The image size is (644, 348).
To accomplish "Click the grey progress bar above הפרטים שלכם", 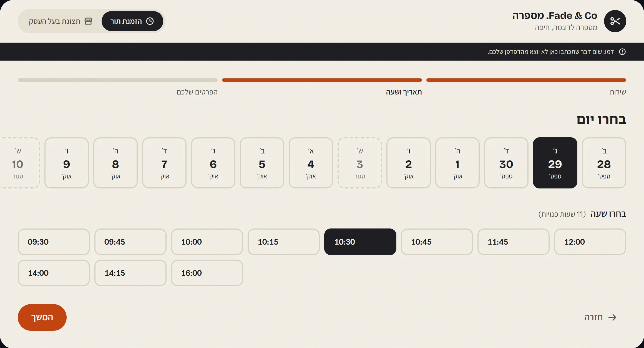I will pyautogui.click(x=118, y=80).
